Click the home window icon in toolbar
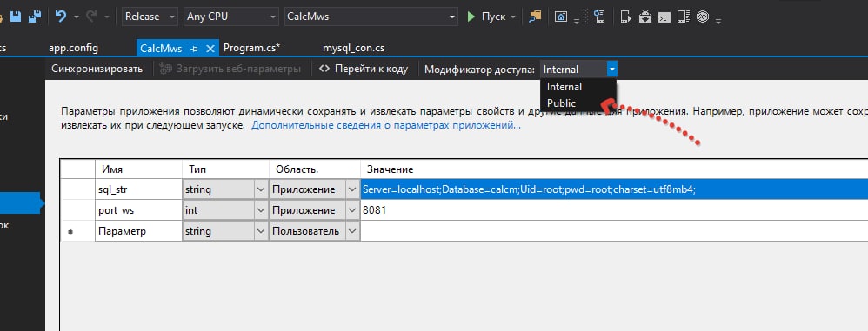Viewport: 868px width, 331px height. 561,17
